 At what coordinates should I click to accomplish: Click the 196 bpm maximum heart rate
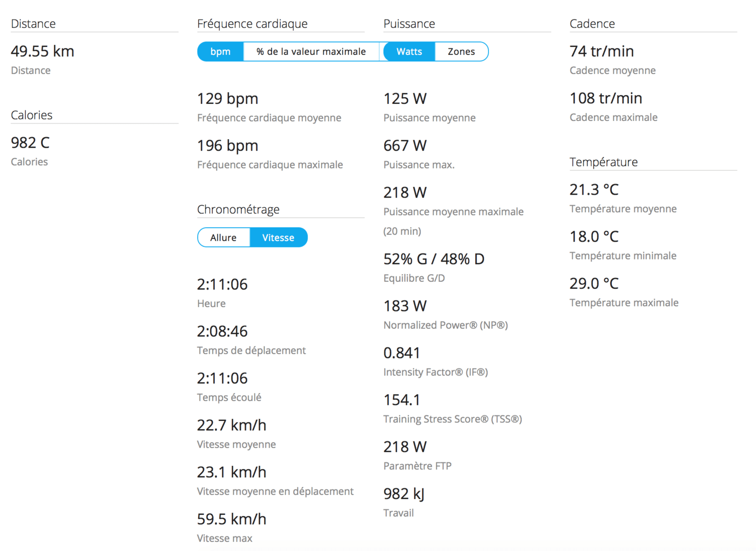227,146
